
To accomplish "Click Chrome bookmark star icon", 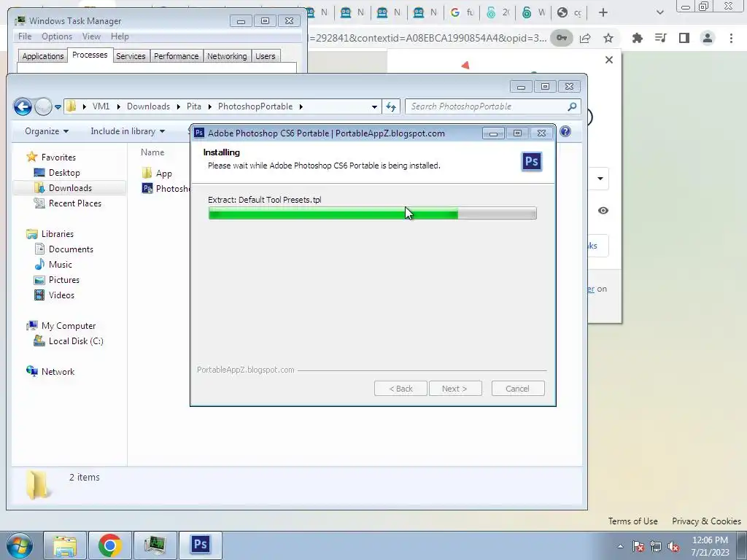I will pyautogui.click(x=608, y=38).
